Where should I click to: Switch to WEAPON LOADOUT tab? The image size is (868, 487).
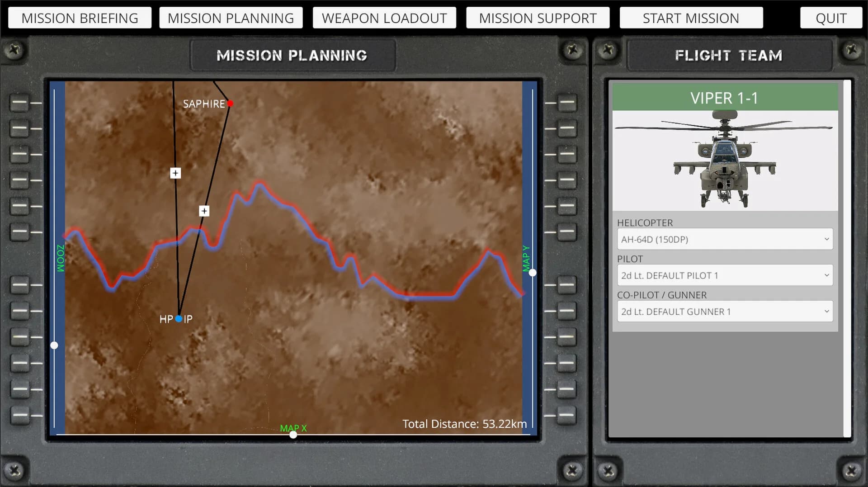point(384,18)
